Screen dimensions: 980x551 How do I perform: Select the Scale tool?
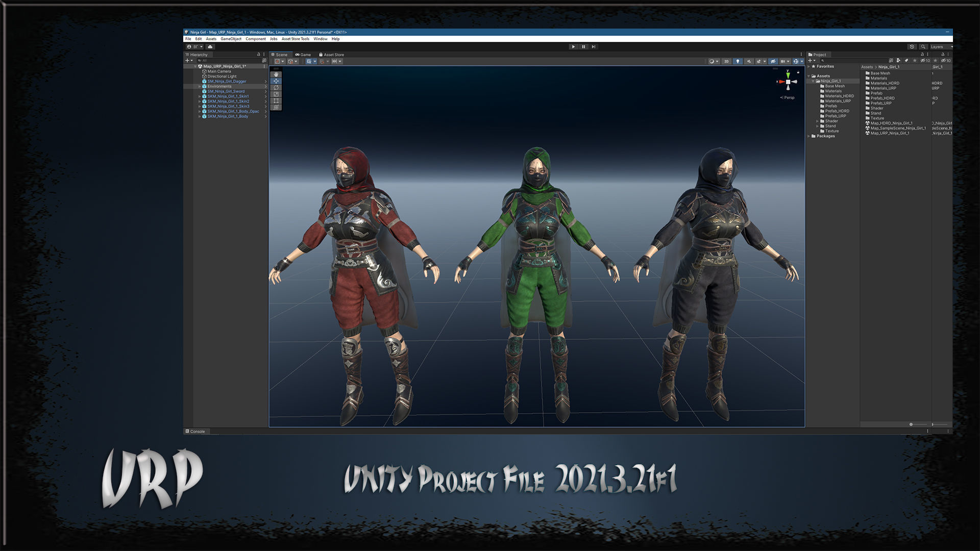click(276, 94)
